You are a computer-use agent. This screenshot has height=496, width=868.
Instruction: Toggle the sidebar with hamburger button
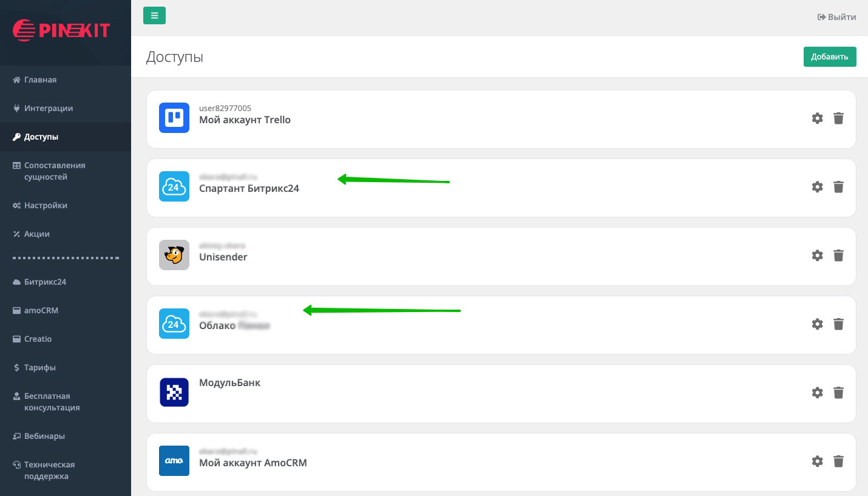pyautogui.click(x=154, y=16)
